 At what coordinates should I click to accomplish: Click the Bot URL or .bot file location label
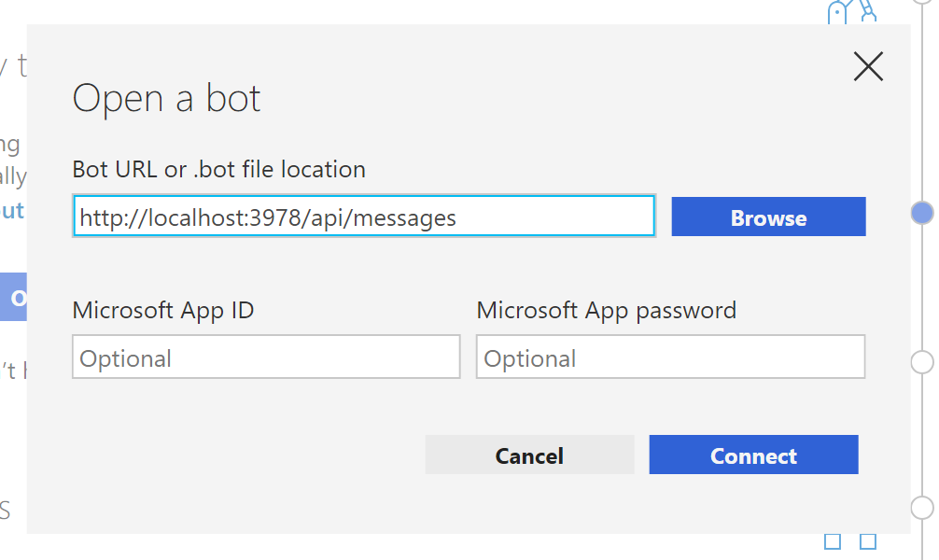coord(219,170)
